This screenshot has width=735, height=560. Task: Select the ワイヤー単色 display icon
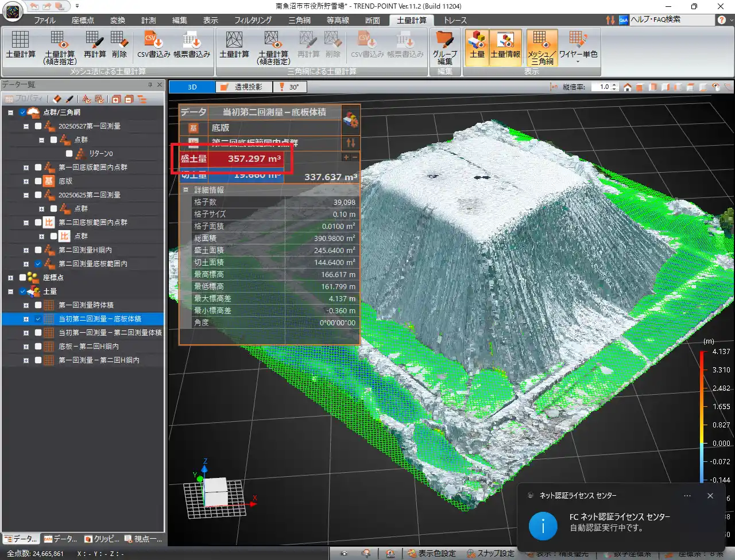coord(578,45)
